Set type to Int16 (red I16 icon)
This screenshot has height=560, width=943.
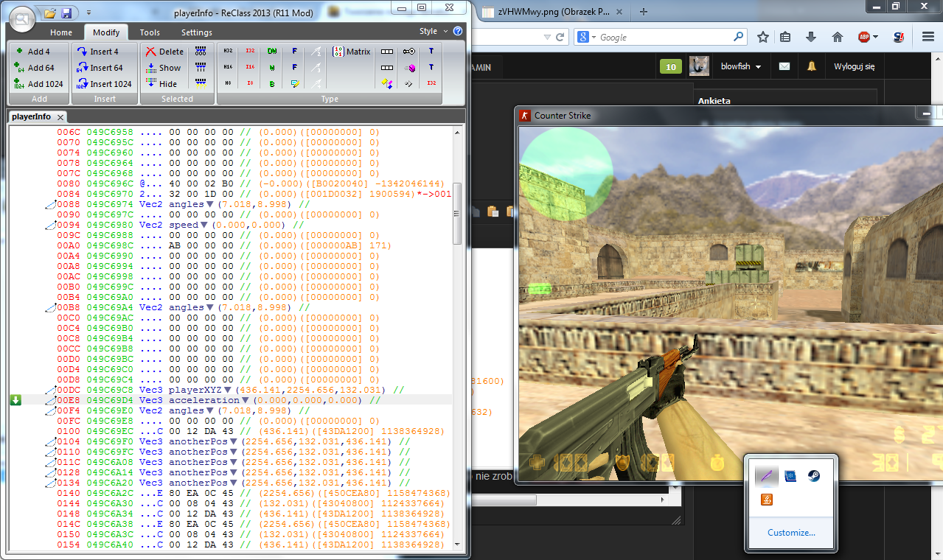(250, 67)
